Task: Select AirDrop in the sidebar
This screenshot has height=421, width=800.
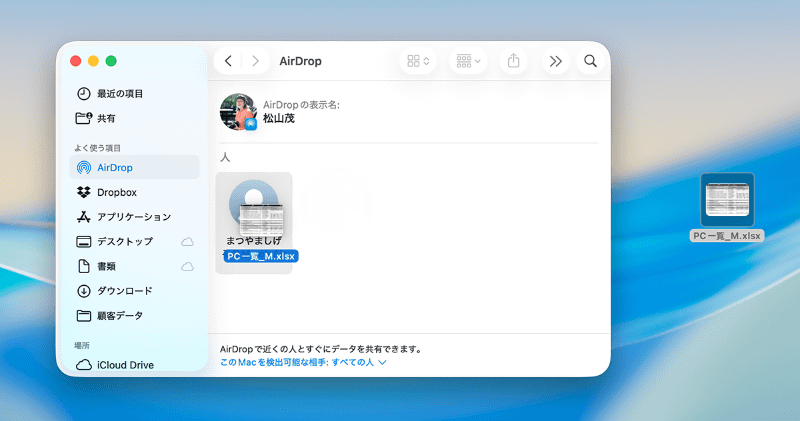Action: point(134,167)
